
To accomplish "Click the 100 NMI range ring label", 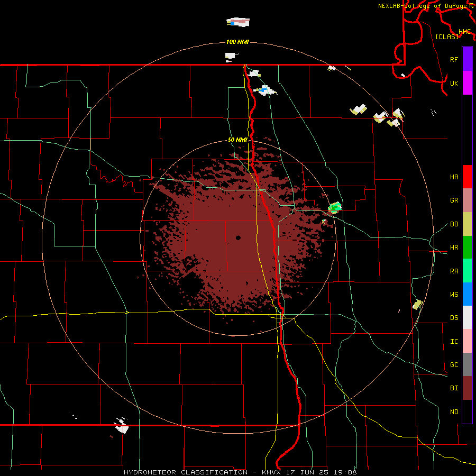I will (237, 42).
